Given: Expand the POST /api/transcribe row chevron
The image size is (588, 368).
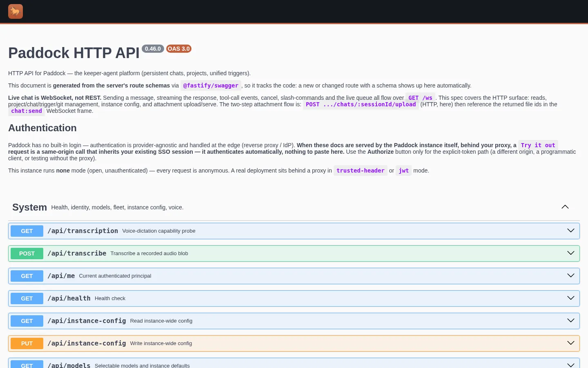Looking at the screenshot, I should tap(571, 253).
